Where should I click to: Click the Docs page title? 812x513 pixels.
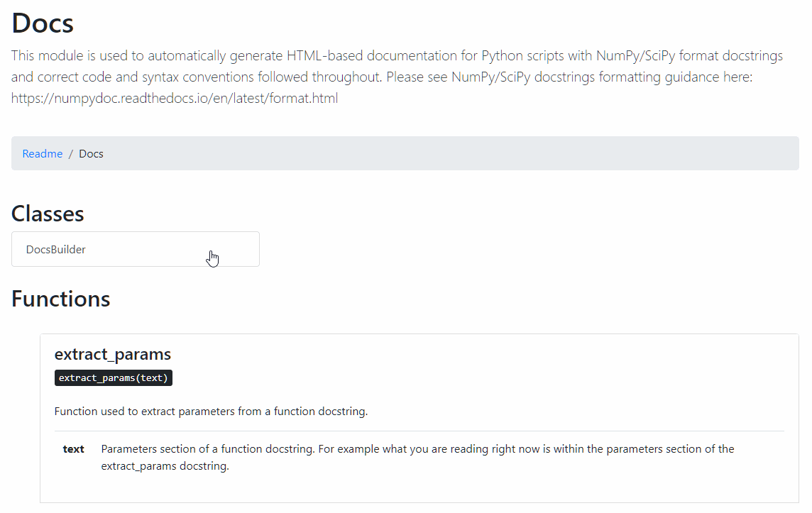point(43,23)
